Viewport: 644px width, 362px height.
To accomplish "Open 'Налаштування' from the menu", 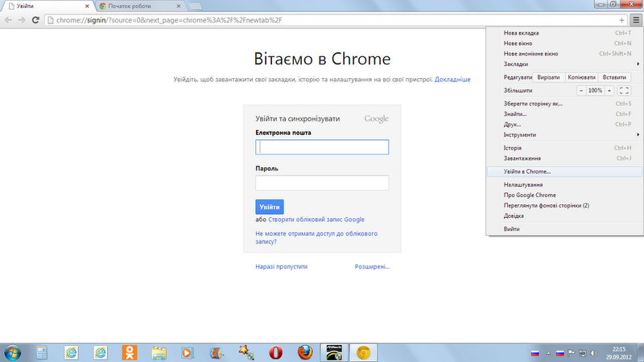I will tap(565, 185).
